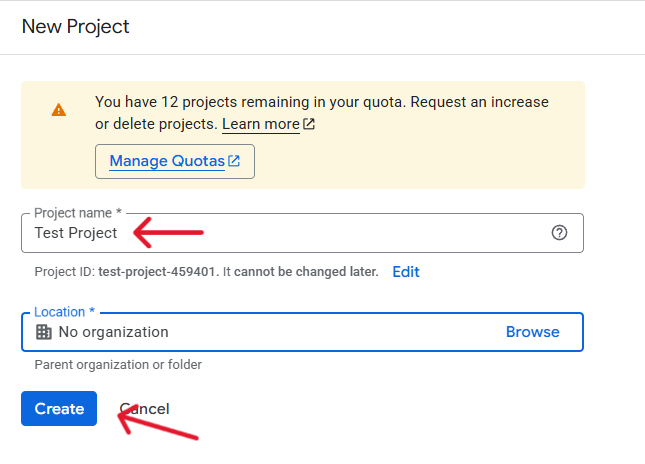Screen dimensions: 645x464
Task: Cancel the new project creation
Action: tap(146, 409)
